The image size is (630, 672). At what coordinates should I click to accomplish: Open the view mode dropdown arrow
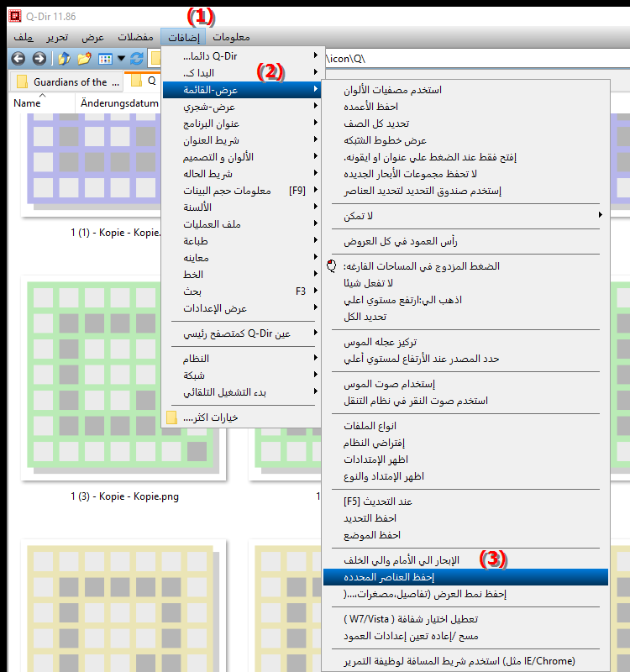click(x=122, y=59)
